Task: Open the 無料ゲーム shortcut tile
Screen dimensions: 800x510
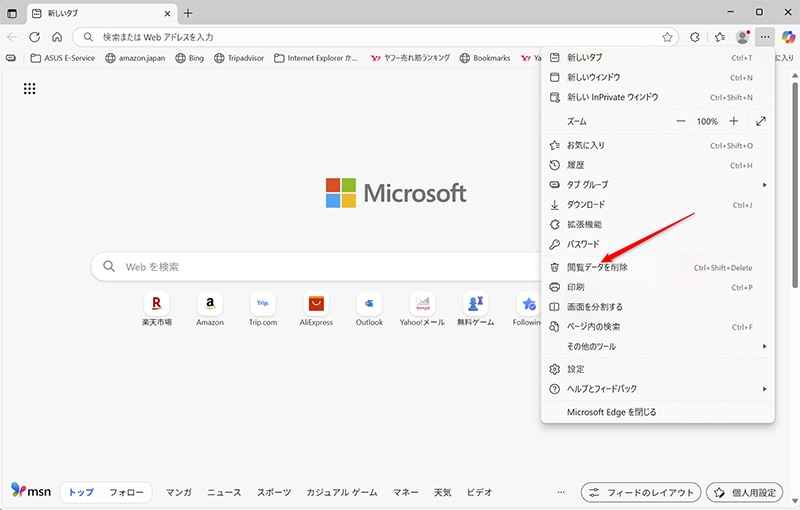Action: tap(476, 309)
